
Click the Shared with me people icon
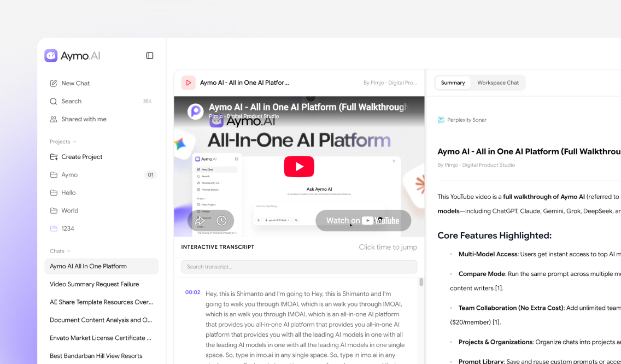click(54, 119)
